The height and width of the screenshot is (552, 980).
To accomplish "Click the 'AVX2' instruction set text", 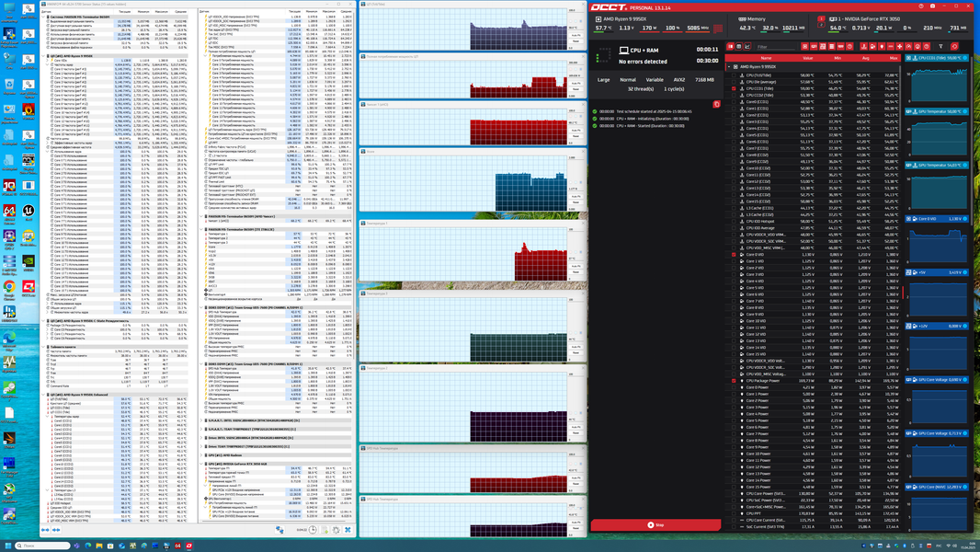I will pyautogui.click(x=678, y=80).
